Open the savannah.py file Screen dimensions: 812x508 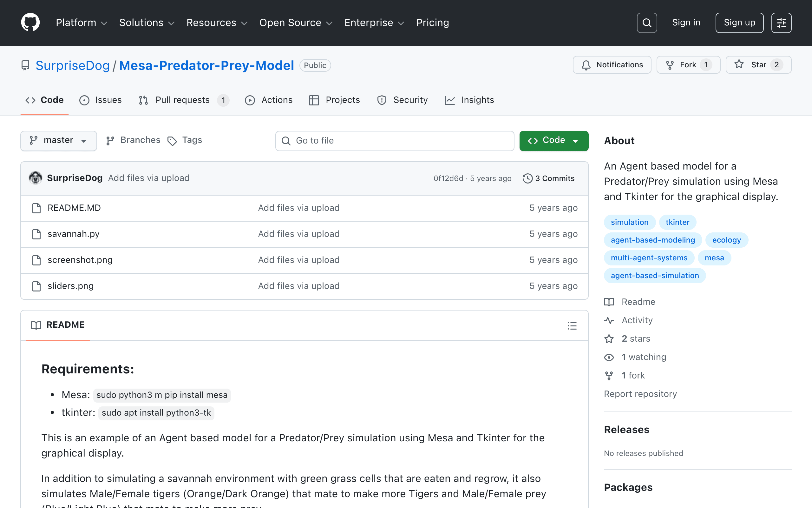74,234
